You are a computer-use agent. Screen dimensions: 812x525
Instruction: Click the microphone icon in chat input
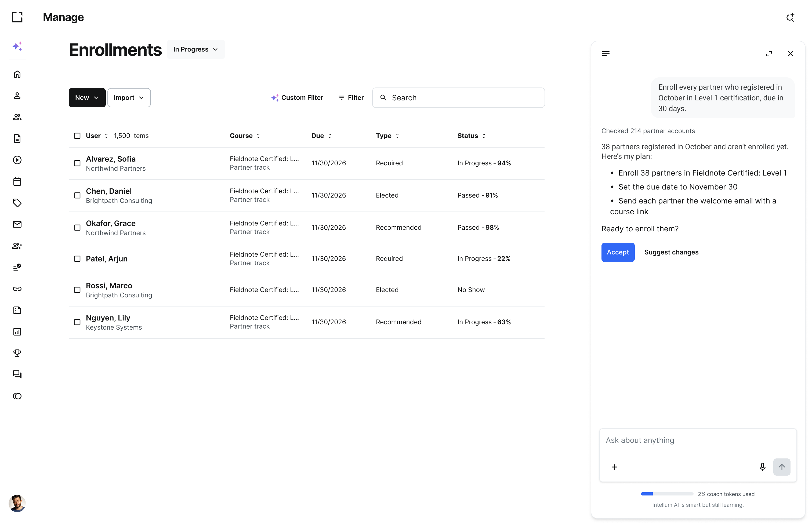click(x=762, y=467)
